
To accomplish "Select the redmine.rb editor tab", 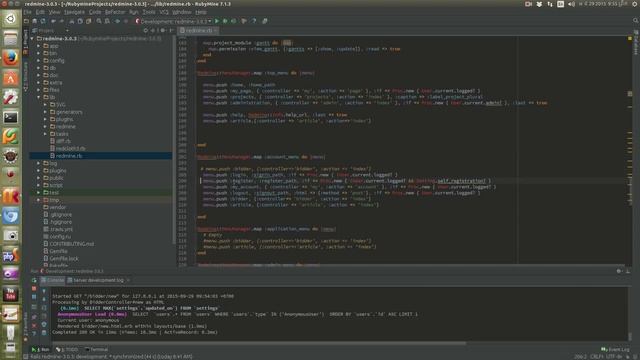I will click(199, 31).
